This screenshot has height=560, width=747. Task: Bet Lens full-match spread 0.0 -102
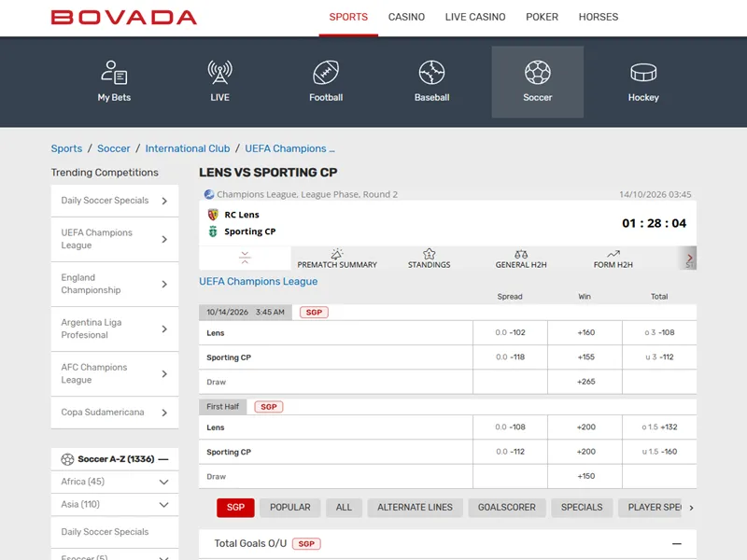[510, 333]
